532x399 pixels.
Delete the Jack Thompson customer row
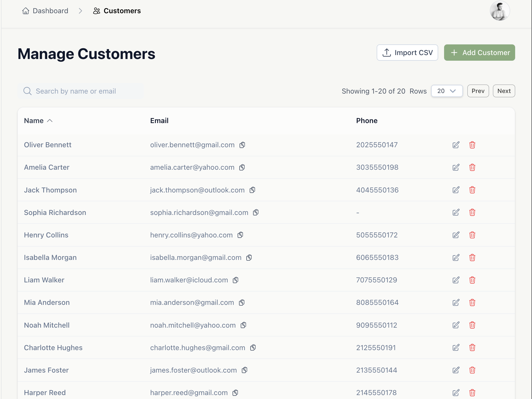pos(472,190)
